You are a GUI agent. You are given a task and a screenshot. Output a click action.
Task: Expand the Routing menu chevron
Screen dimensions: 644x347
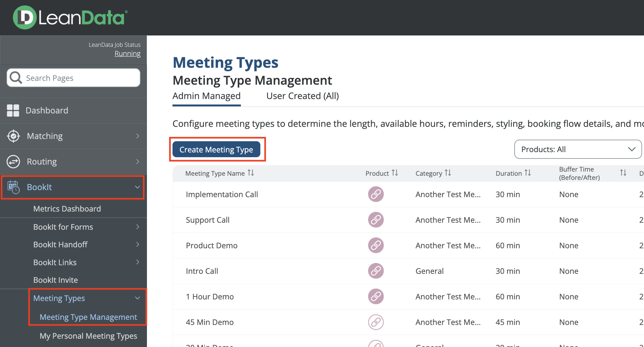tap(138, 162)
